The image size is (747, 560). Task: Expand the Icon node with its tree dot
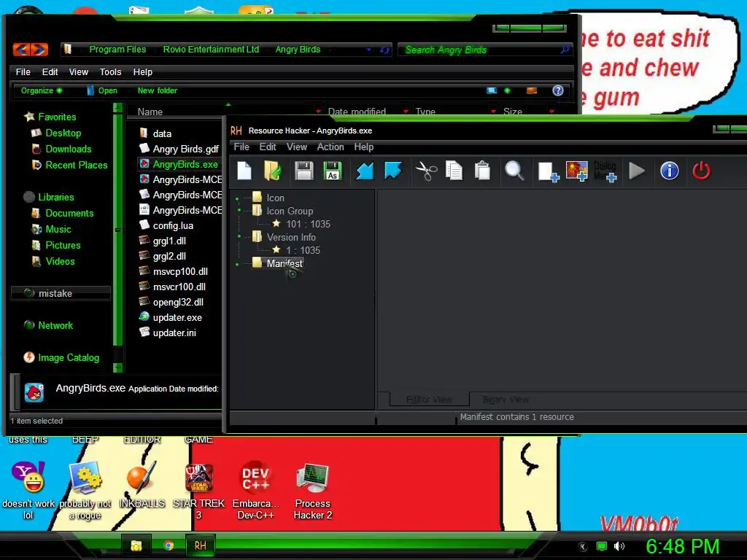pyautogui.click(x=237, y=199)
